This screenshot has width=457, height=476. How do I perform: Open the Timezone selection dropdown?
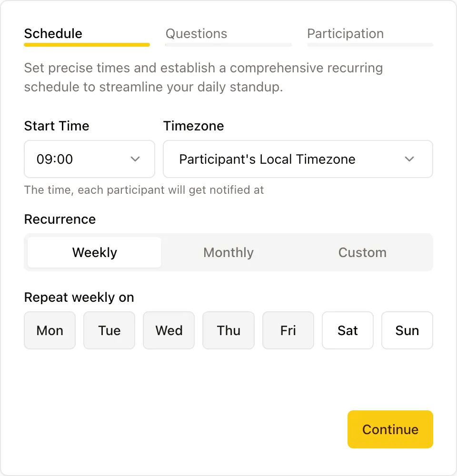point(298,159)
